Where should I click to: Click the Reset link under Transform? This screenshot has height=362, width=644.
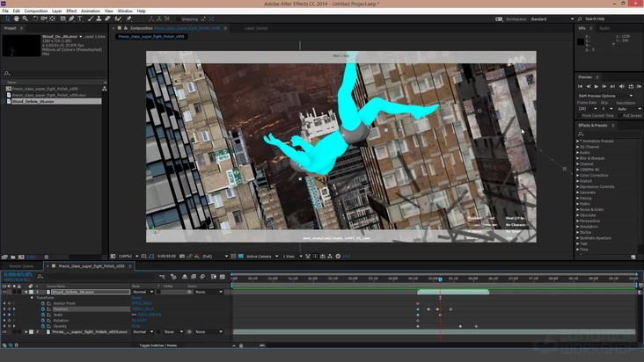point(136,298)
